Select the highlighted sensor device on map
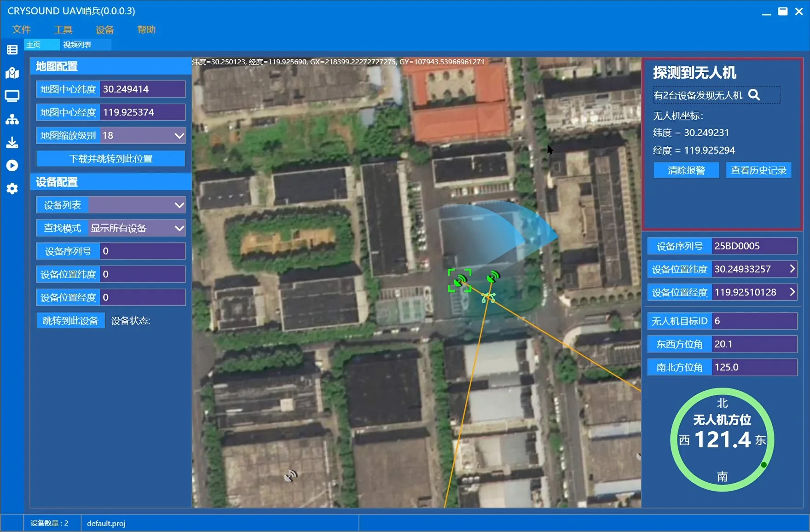This screenshot has height=532, width=810. (459, 280)
